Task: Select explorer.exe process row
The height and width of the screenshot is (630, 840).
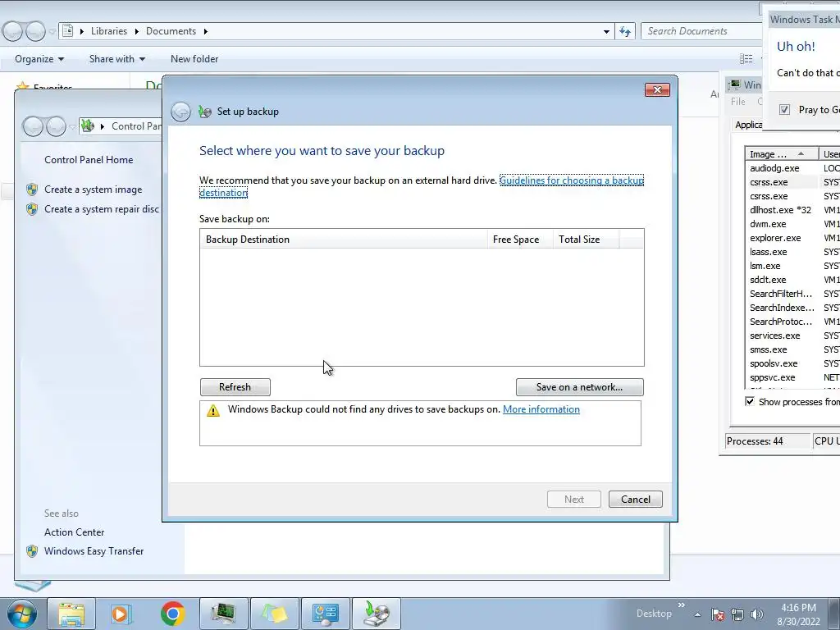Action: (x=793, y=238)
